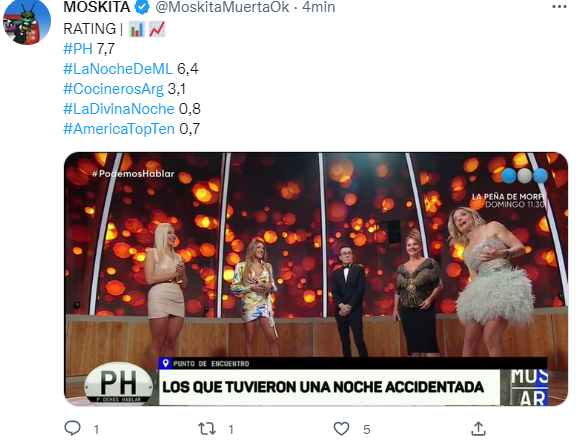
Task: Click the red trending-up chart emoji
Action: (x=157, y=29)
